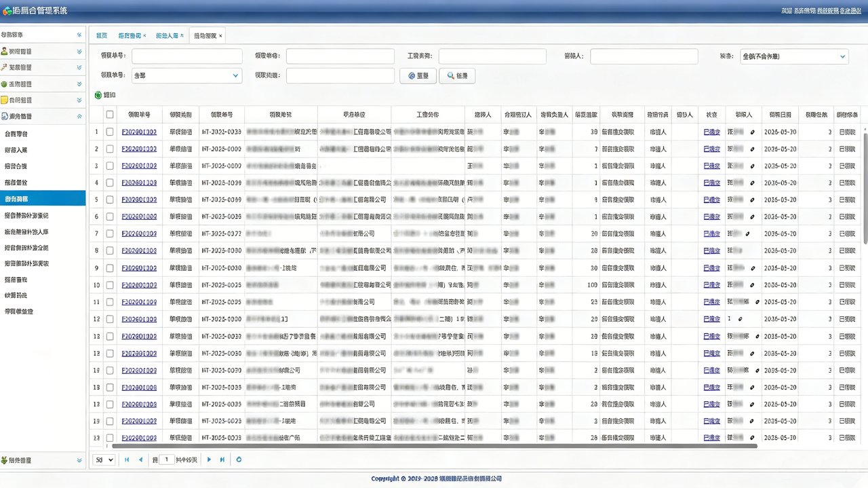Open the bottom sidebar section with the green plant icon
Screen dimensions: 868x488
[x=43, y=460]
